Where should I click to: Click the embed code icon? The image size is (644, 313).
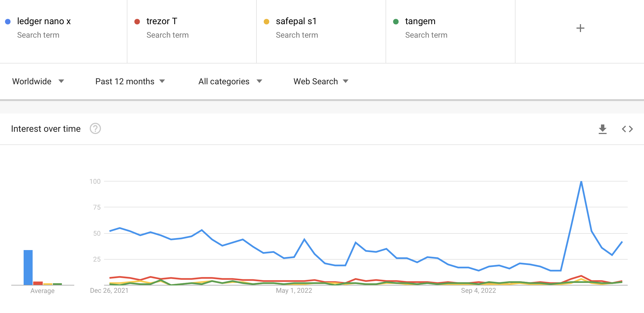[627, 129]
